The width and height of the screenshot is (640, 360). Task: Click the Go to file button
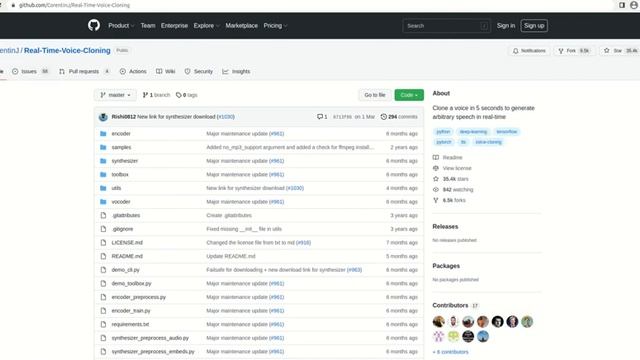pos(375,95)
